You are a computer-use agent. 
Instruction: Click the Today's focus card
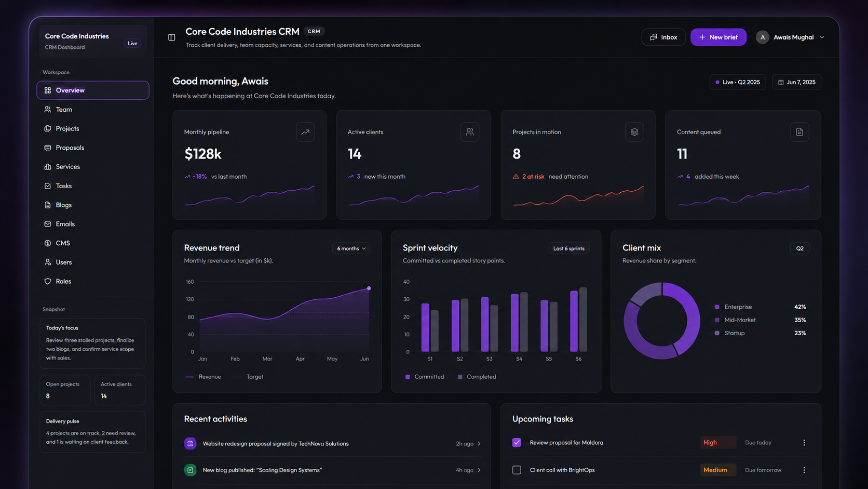pyautogui.click(x=92, y=343)
